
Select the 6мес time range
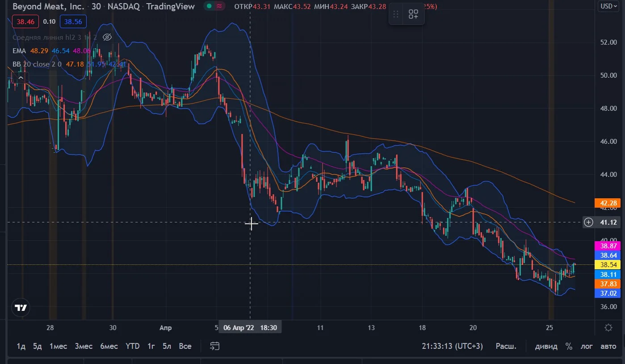coord(109,346)
